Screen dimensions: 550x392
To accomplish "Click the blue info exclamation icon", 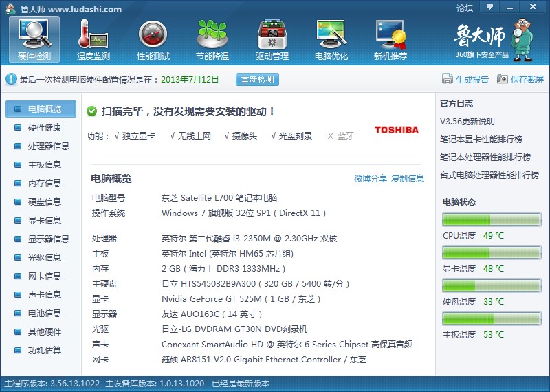I will (11, 79).
